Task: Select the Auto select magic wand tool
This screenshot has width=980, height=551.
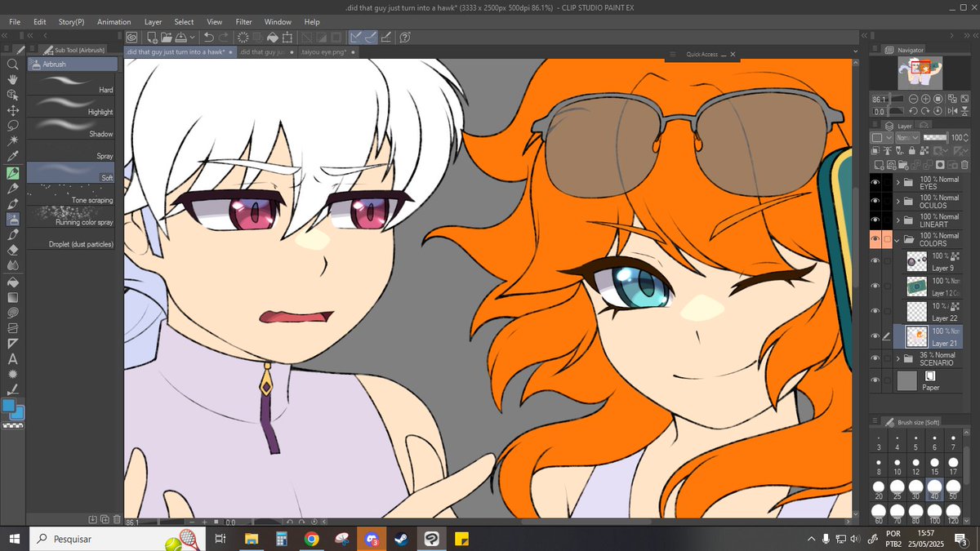Action: tap(12, 141)
